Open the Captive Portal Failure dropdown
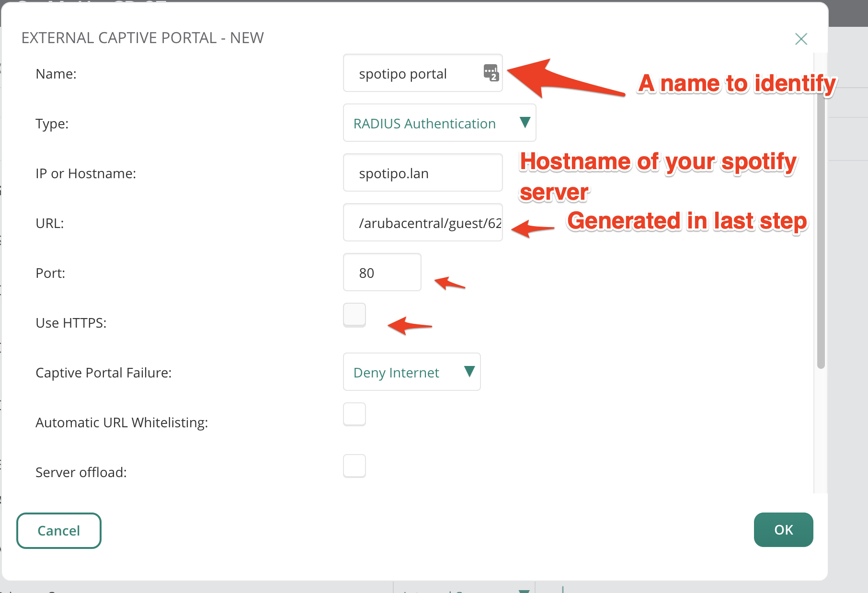Image resolution: width=868 pixels, height=593 pixels. [411, 372]
